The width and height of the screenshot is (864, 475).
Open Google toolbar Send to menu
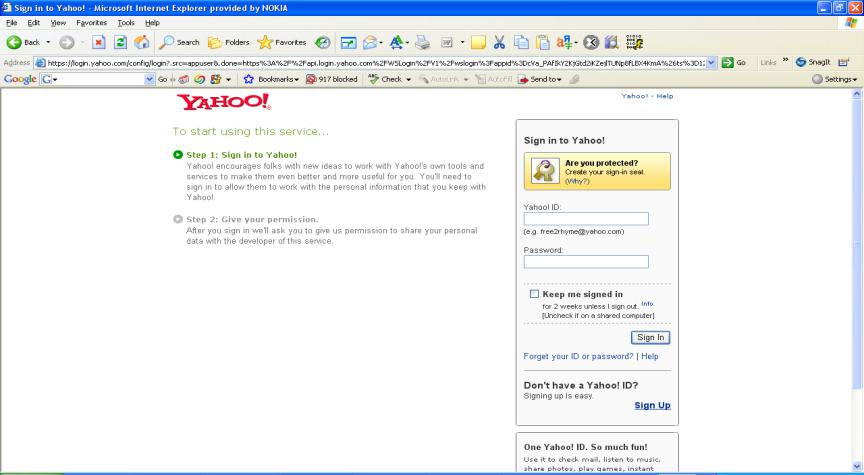539,79
